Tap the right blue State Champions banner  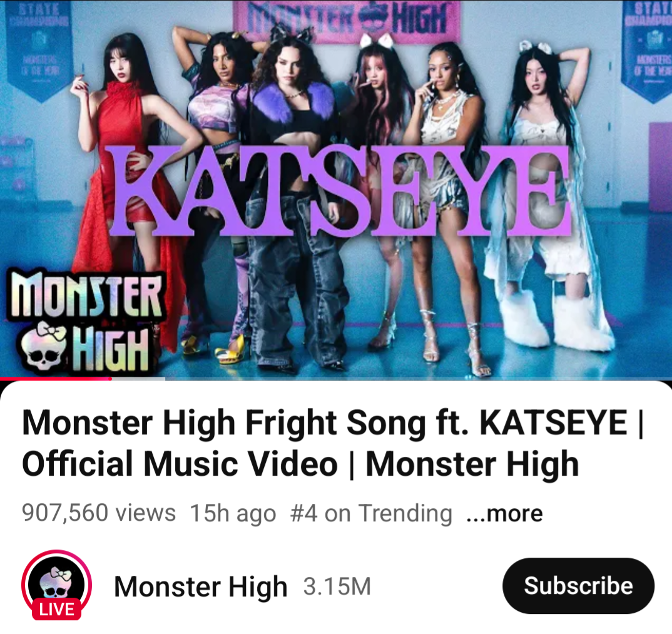(647, 51)
